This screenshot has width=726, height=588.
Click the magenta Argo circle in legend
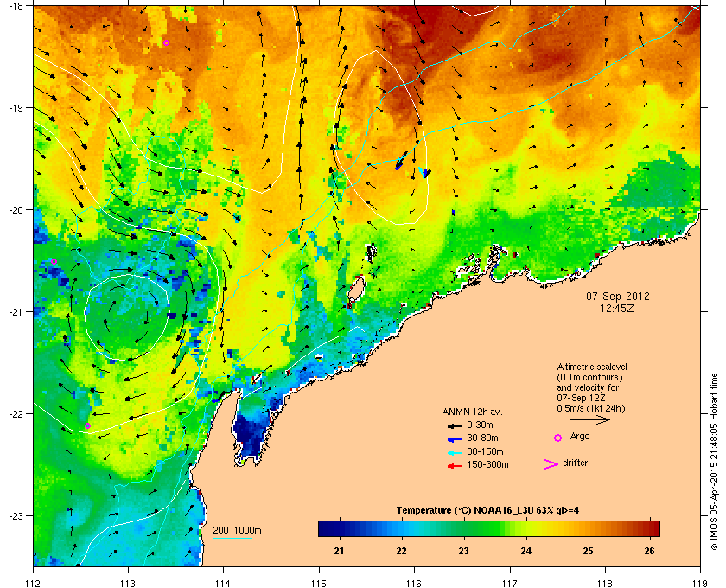(x=558, y=438)
